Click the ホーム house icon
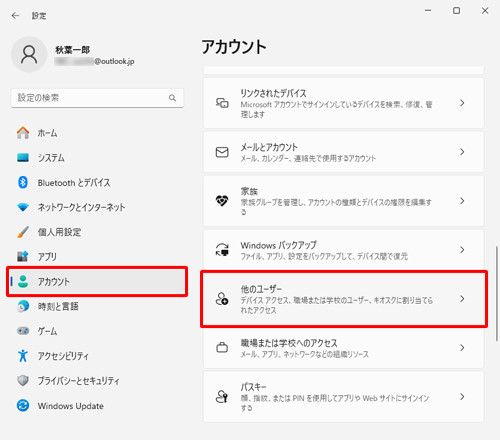This screenshot has height=440, width=500. (23, 133)
